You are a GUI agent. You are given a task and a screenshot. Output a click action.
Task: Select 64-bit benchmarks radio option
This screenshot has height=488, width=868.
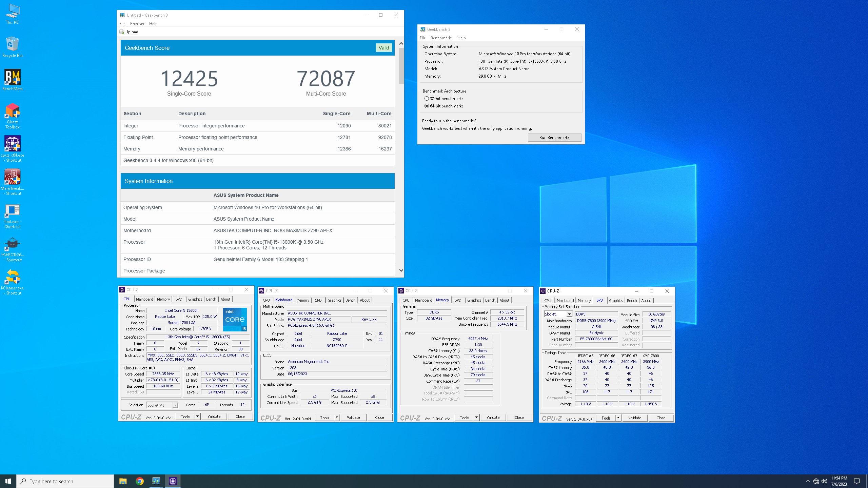[427, 106]
